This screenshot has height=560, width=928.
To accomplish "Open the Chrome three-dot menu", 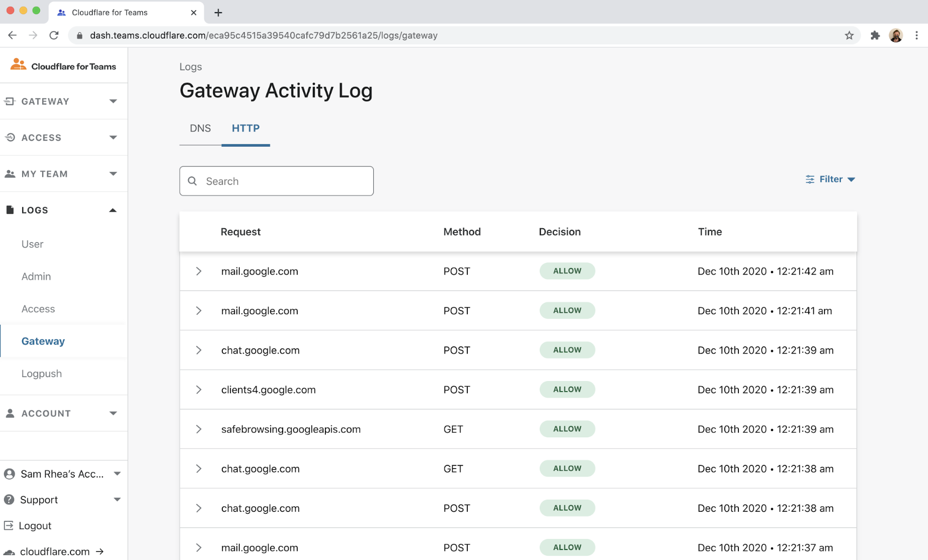I will click(916, 35).
